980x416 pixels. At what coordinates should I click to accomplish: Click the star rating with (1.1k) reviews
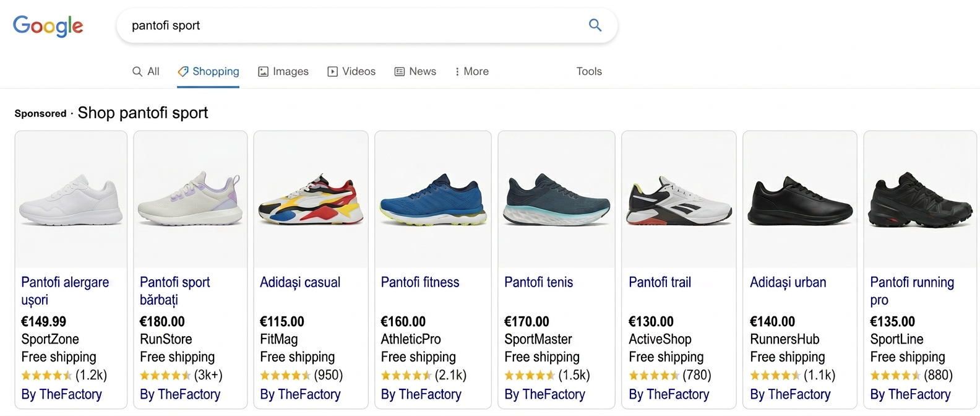[x=793, y=375]
